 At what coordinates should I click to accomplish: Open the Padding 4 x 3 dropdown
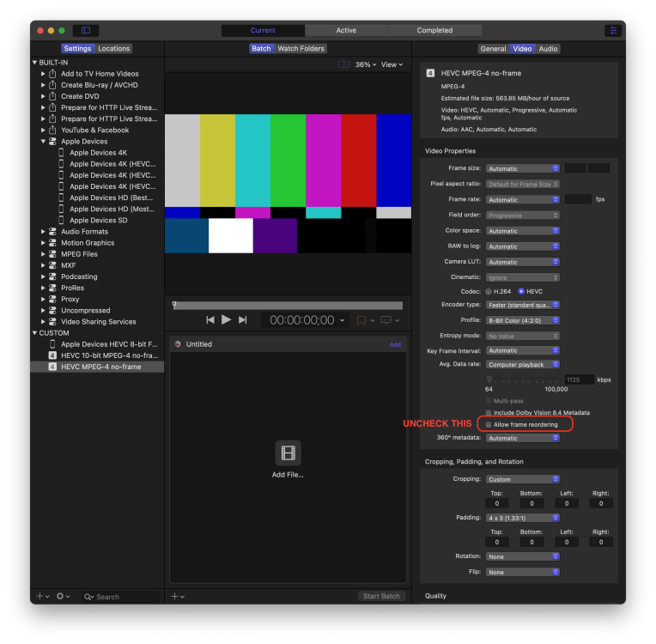pyautogui.click(x=523, y=518)
